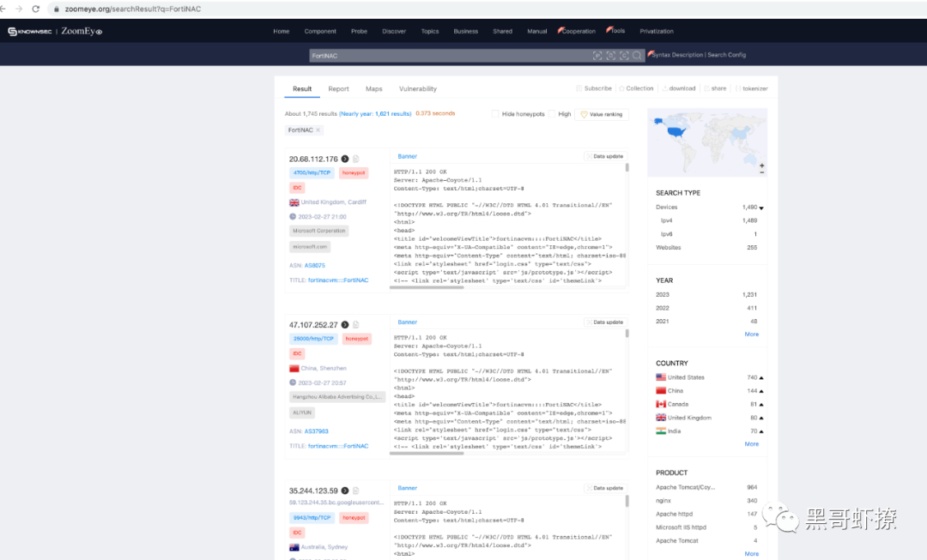The image size is (927, 560).
Task: Reload the page with browser refresh icon
Action: click(x=35, y=9)
